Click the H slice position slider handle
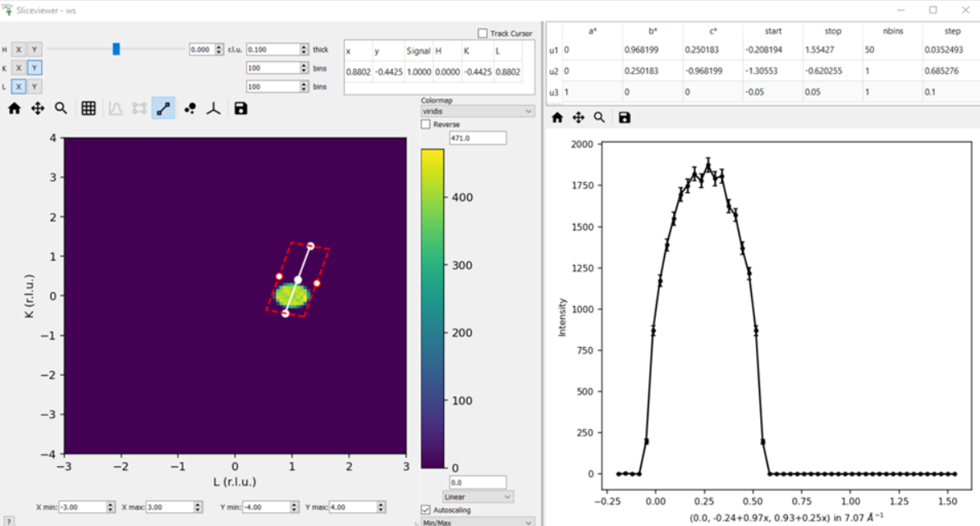Image resolution: width=980 pixels, height=526 pixels. coord(117,48)
